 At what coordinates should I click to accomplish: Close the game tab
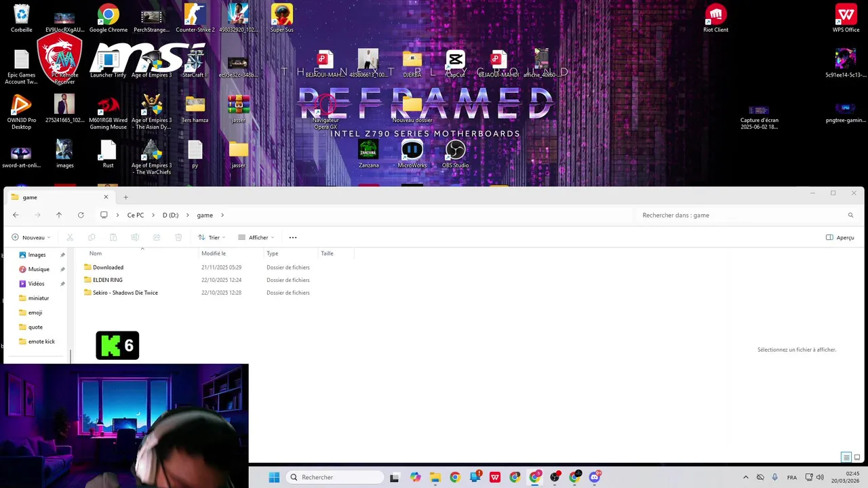106,197
